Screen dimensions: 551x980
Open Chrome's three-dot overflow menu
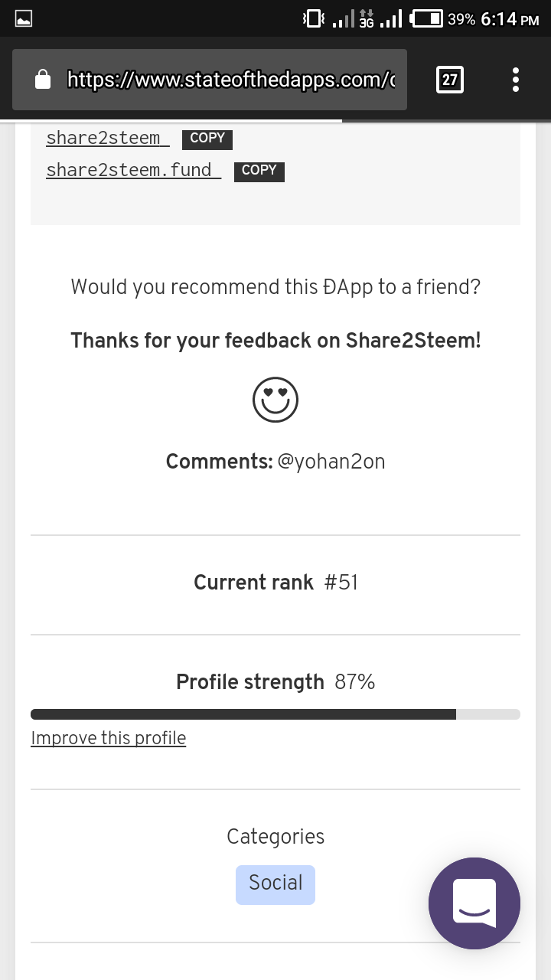[516, 80]
